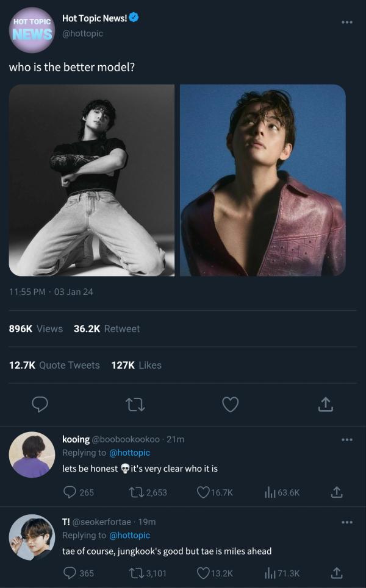Image resolution: width=366 pixels, height=588 pixels.
Task: Click the Hot Topic News profile avatar
Action: tap(32, 28)
